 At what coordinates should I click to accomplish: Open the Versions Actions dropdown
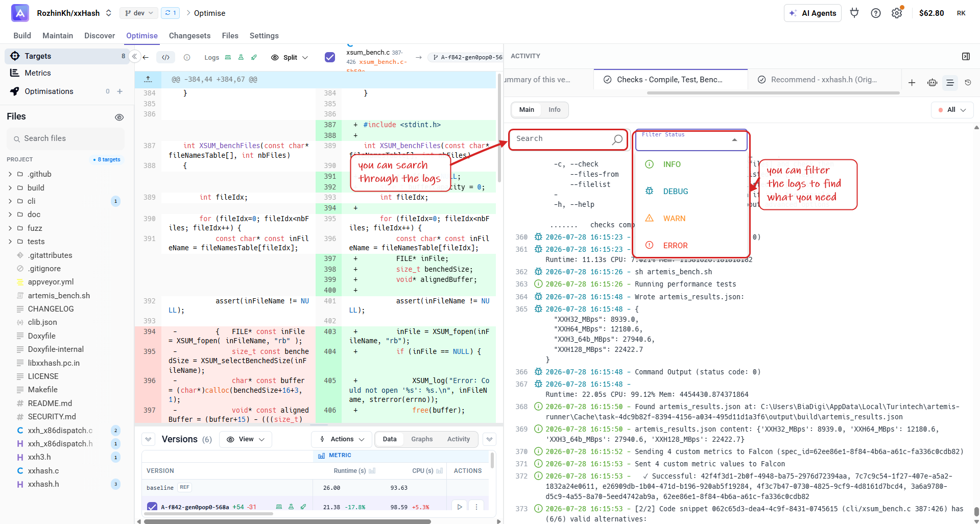pyautogui.click(x=342, y=439)
